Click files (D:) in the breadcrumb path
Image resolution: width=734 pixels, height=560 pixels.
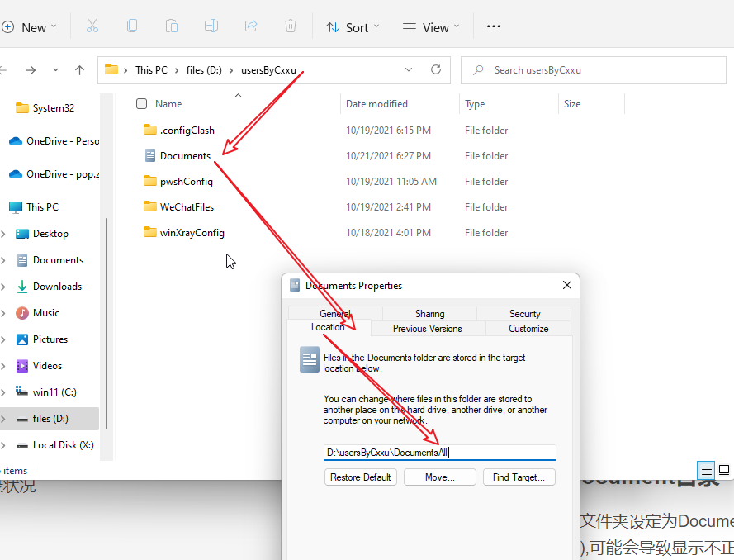(x=204, y=69)
